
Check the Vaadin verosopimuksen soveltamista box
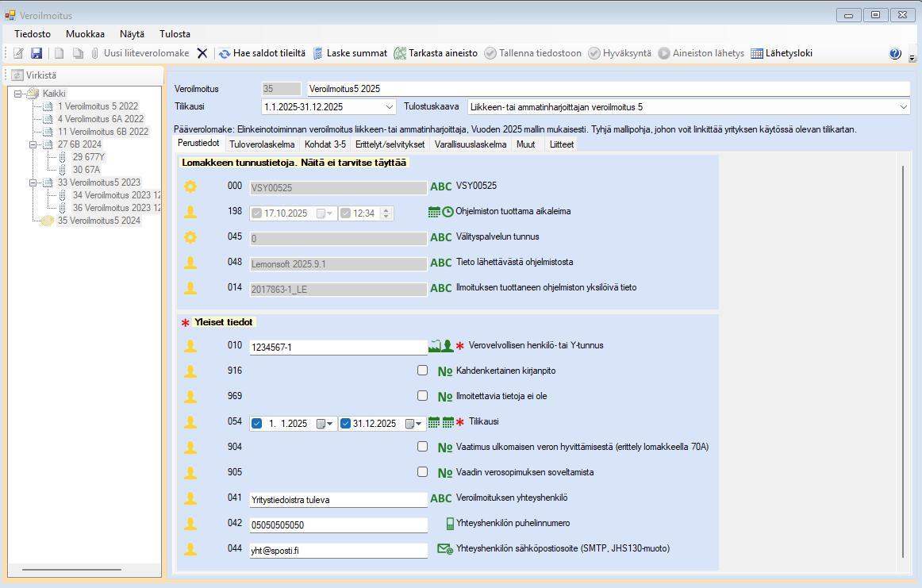coord(422,472)
